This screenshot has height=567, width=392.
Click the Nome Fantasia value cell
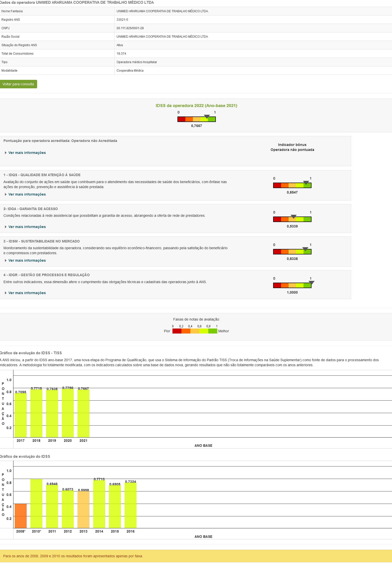pyautogui.click(x=253, y=11)
